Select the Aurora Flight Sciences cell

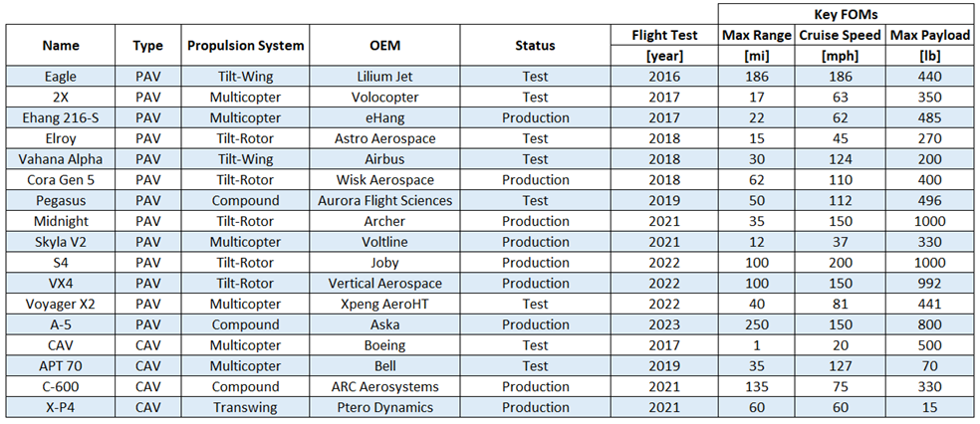tap(383, 201)
